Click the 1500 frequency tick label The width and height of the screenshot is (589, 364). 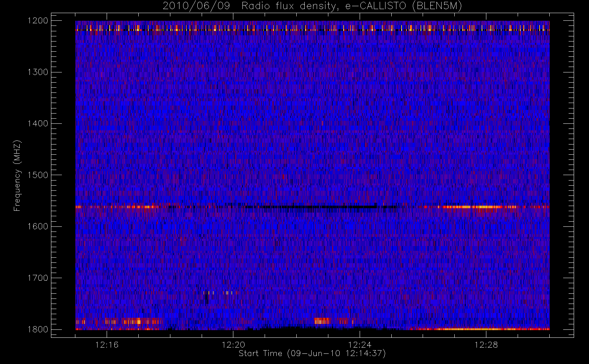pos(38,175)
